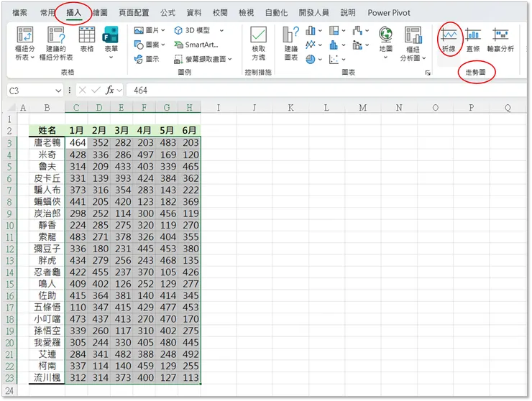This screenshot has width=532, height=401.
Task: Insert a Table (表格)
Action: pyautogui.click(x=87, y=39)
